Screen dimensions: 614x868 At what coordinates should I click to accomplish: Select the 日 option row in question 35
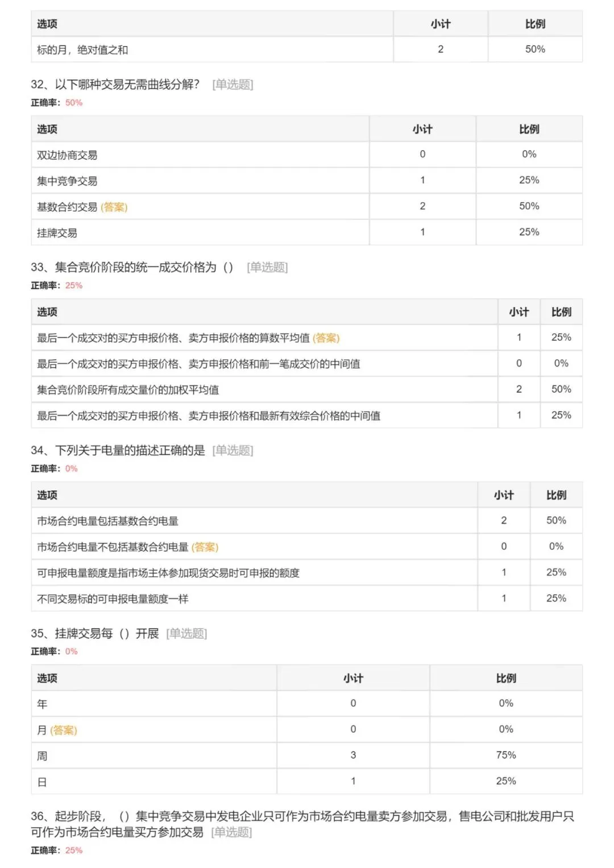(x=307, y=782)
